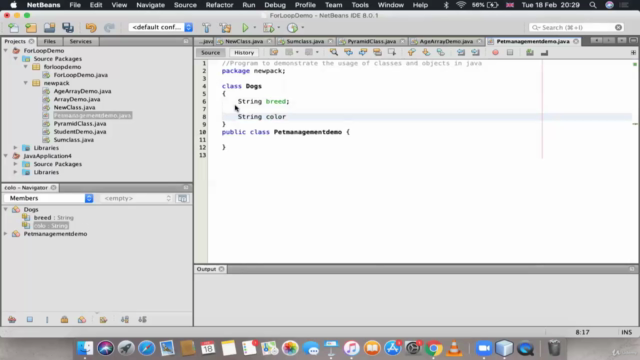This screenshot has height=360, width=640.
Task: Collapse the Dogs class node in Navigator
Action: tap(6, 209)
